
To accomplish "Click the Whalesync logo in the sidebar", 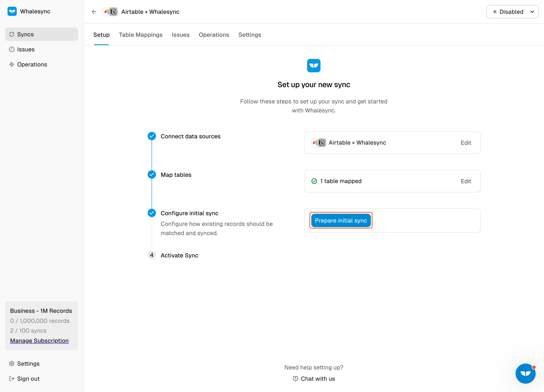I will [12, 11].
